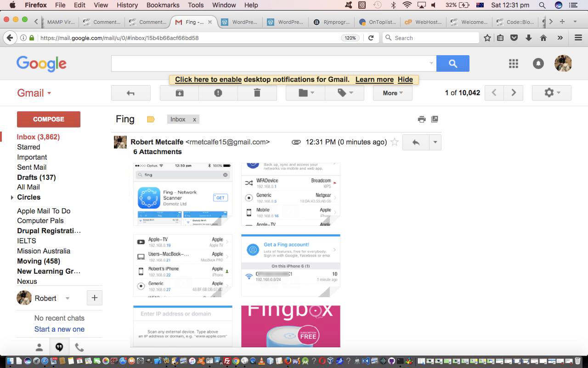Click the Firefox URL address bar
588x368 pixels.
pos(188,38)
